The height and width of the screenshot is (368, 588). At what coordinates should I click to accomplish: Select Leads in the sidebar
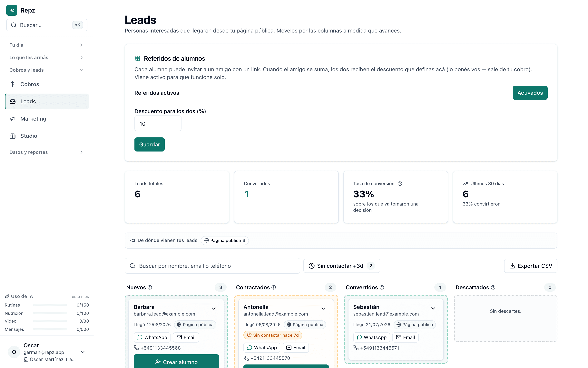(47, 101)
